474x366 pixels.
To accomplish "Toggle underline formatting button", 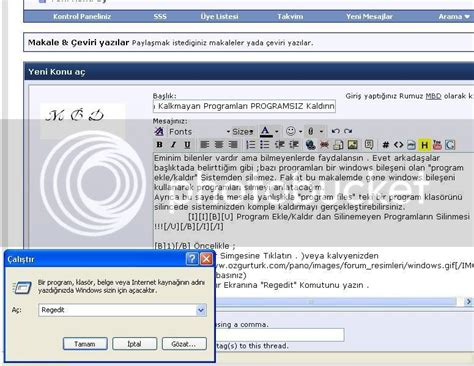I will click(x=187, y=145).
